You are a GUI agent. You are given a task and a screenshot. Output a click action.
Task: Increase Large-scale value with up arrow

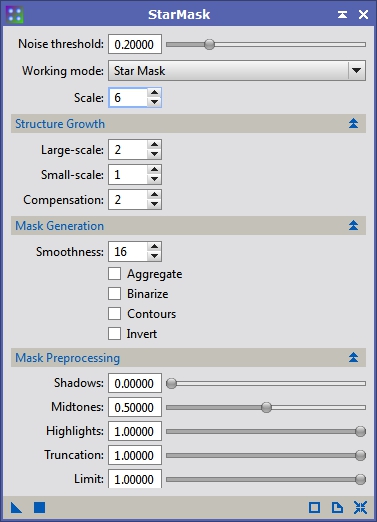coord(154,145)
